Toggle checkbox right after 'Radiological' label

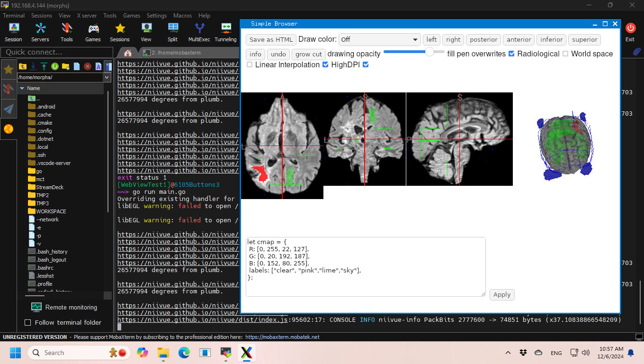[565, 54]
